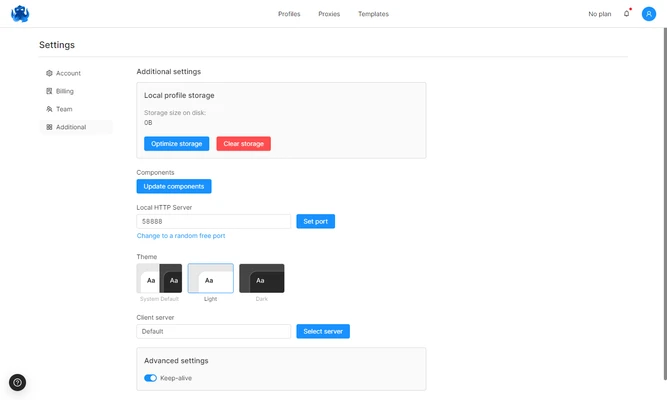Image resolution: width=667 pixels, height=400 pixels.
Task: Click the Advanced settings heading
Action: coord(176,360)
